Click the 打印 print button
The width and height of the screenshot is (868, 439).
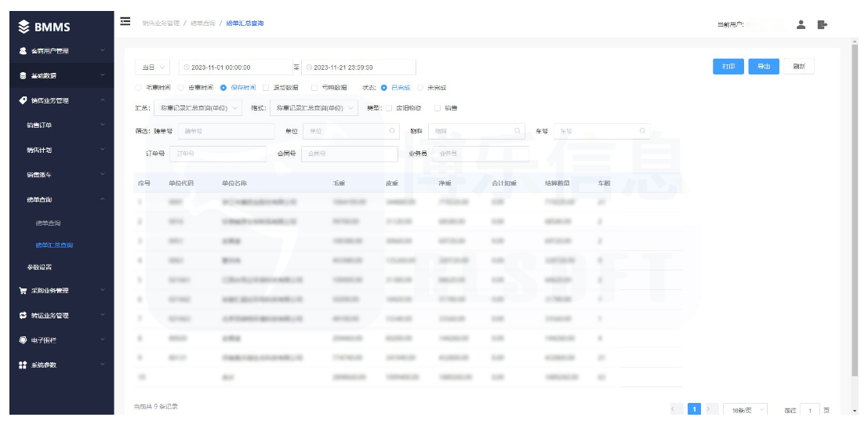pyautogui.click(x=728, y=67)
